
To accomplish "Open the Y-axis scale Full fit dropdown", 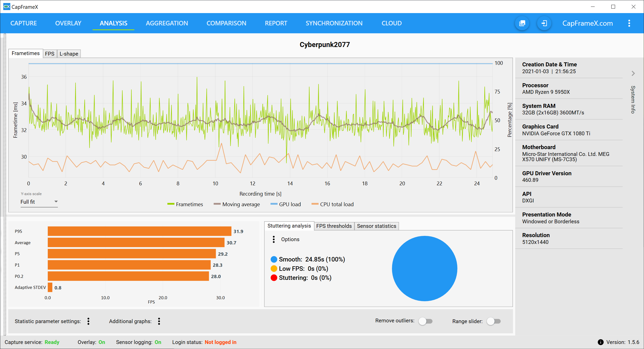I will coord(39,202).
